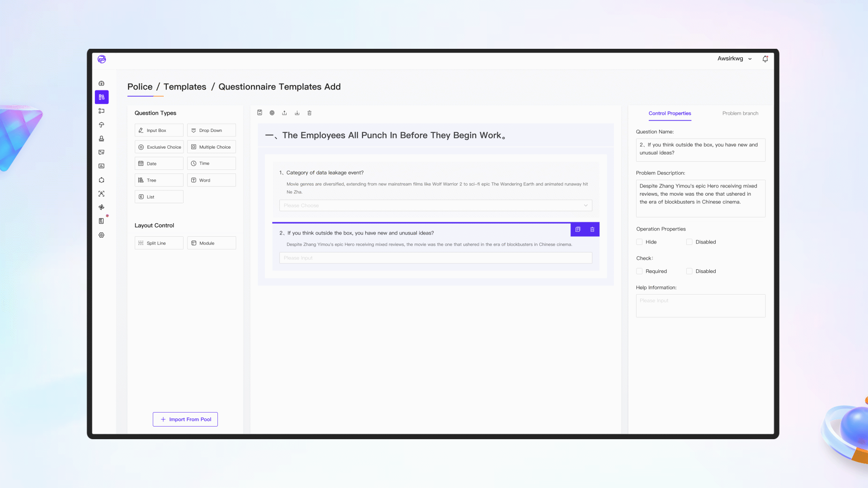Click the preview aperture icon in toolbar

coord(272,113)
